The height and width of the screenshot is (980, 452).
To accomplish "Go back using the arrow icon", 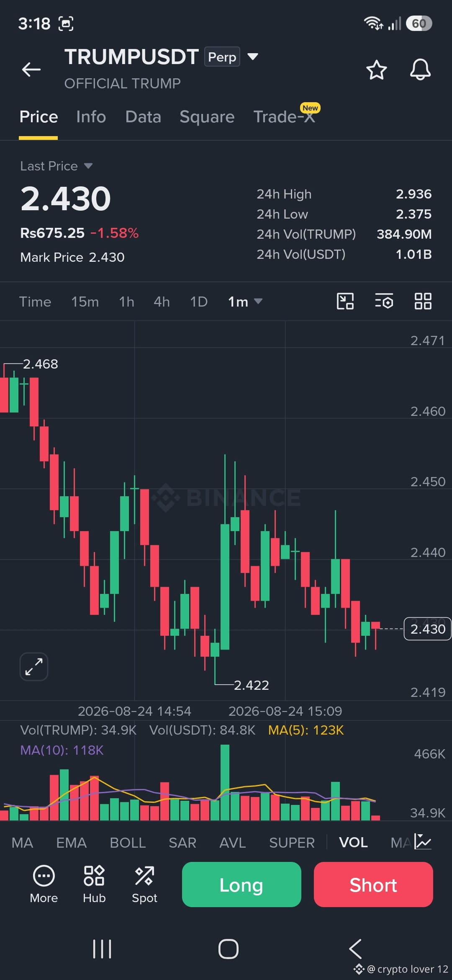I will (x=31, y=70).
